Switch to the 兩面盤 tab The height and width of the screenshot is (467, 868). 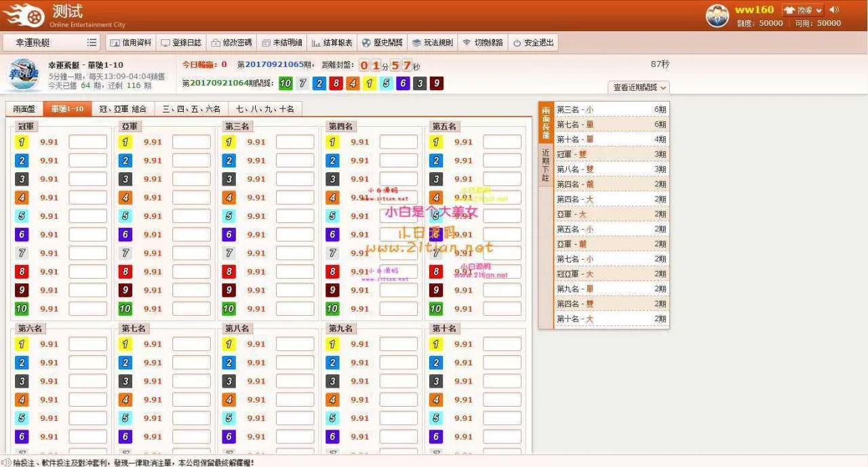(x=24, y=109)
